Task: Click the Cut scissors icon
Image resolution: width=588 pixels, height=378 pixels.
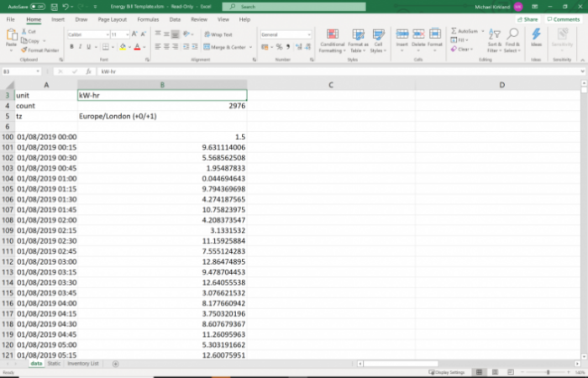Action: [24, 32]
